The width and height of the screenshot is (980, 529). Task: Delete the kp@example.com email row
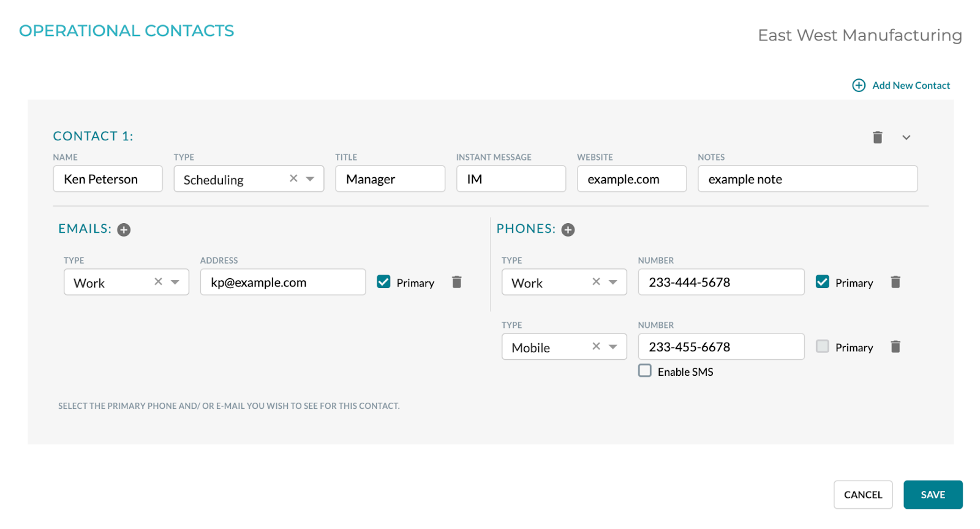(456, 282)
